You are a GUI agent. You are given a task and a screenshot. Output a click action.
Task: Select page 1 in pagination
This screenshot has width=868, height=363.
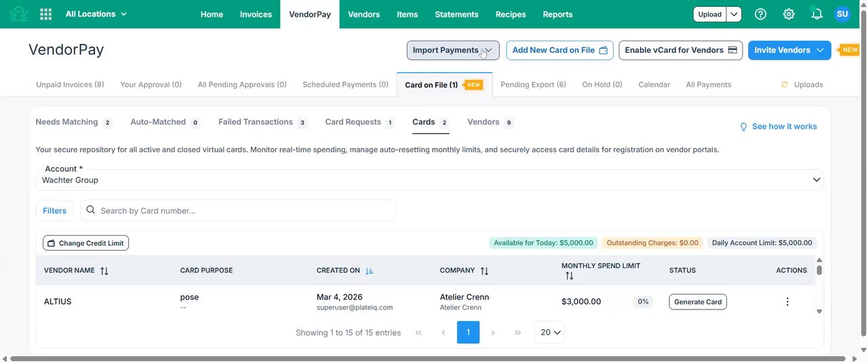pyautogui.click(x=469, y=333)
